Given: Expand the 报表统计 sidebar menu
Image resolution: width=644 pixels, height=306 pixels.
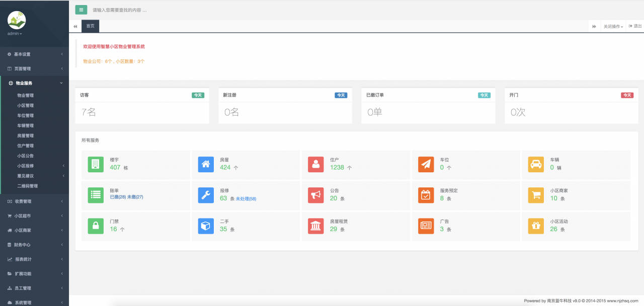Looking at the screenshot, I should click(x=34, y=259).
